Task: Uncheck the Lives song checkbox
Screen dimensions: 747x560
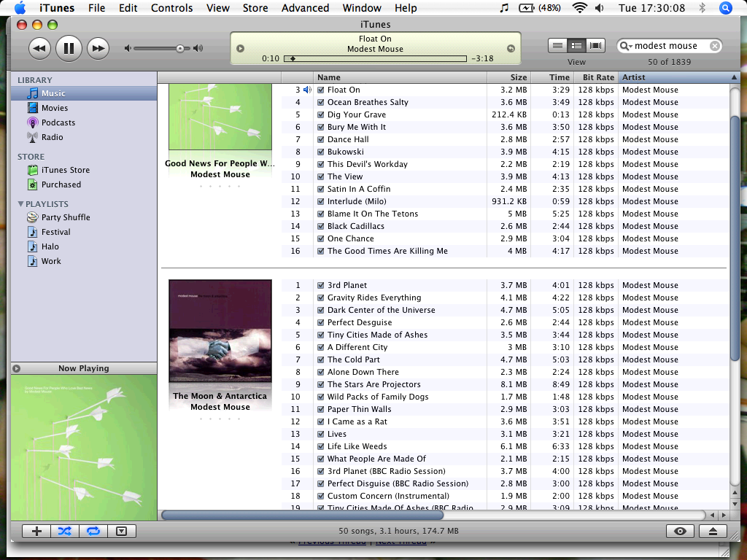Action: [321, 434]
